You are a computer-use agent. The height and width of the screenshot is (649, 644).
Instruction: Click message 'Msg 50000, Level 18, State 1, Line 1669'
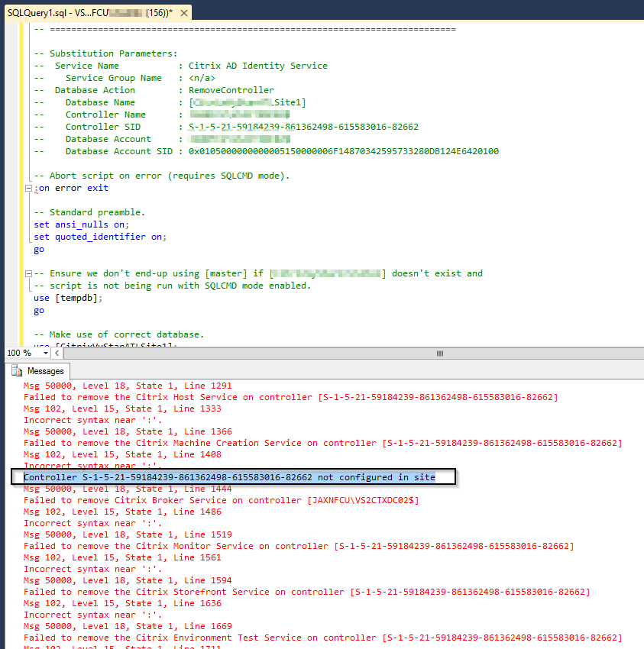pos(128,627)
